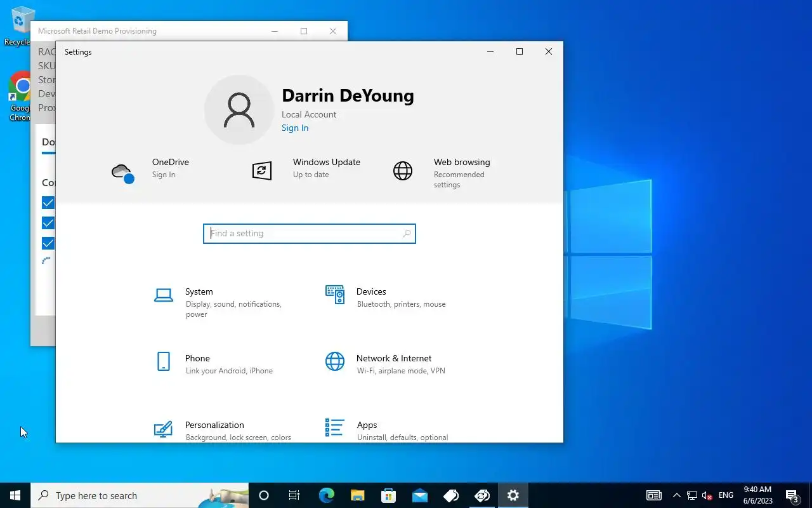Click the network status tray icon
The height and width of the screenshot is (508, 812).
pyautogui.click(x=692, y=495)
